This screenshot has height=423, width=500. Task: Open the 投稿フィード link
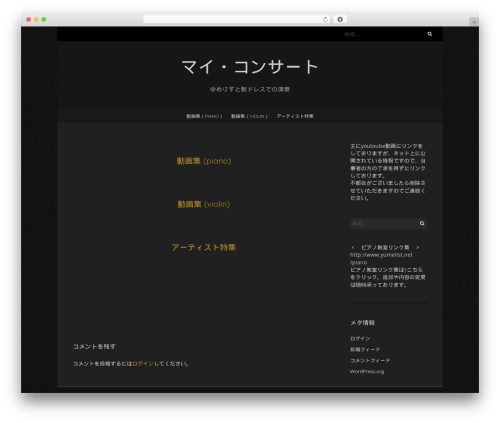pyautogui.click(x=365, y=350)
